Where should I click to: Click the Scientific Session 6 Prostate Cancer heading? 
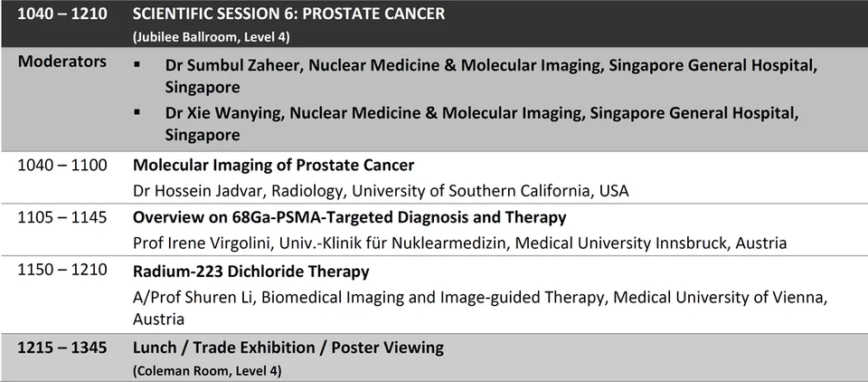(x=288, y=14)
